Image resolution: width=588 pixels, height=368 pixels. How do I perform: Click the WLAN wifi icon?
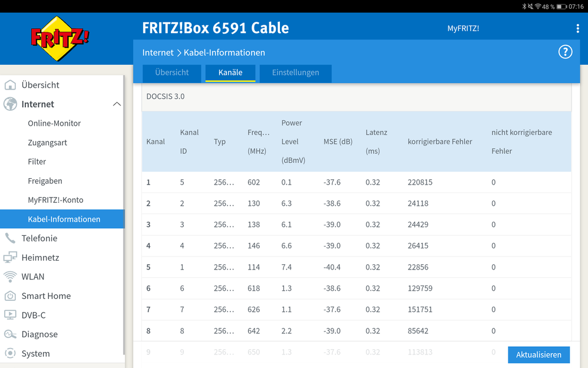(x=10, y=277)
